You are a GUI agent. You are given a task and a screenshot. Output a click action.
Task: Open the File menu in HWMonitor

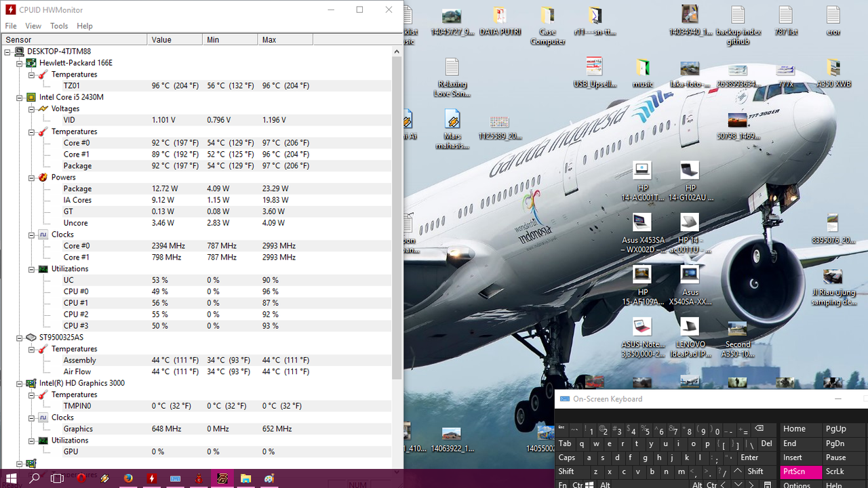(x=11, y=26)
